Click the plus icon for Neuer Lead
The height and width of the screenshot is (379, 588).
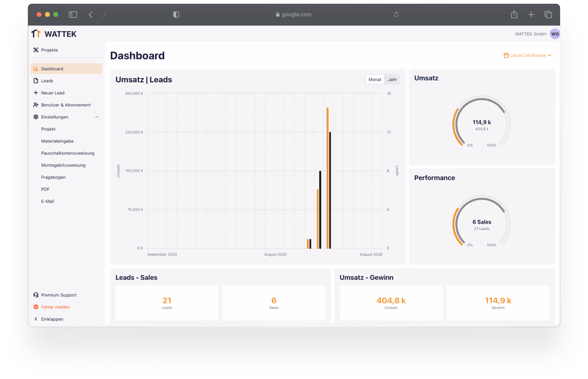click(36, 93)
